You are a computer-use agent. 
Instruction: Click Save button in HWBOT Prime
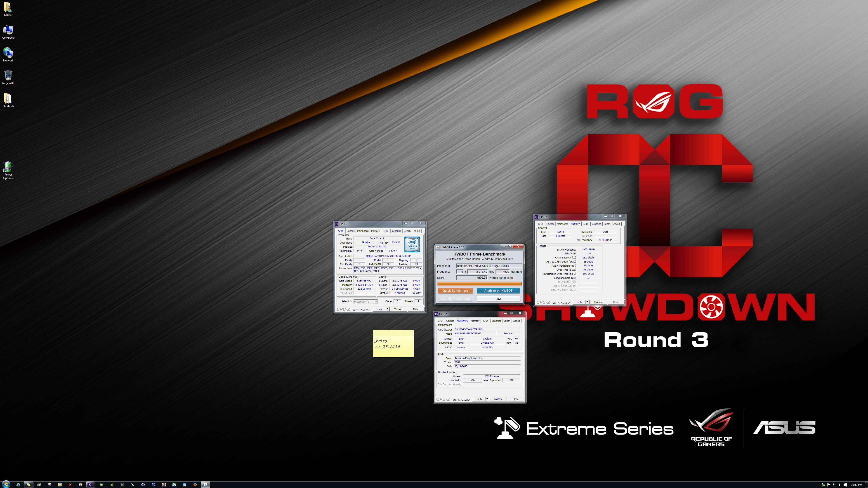point(498,299)
